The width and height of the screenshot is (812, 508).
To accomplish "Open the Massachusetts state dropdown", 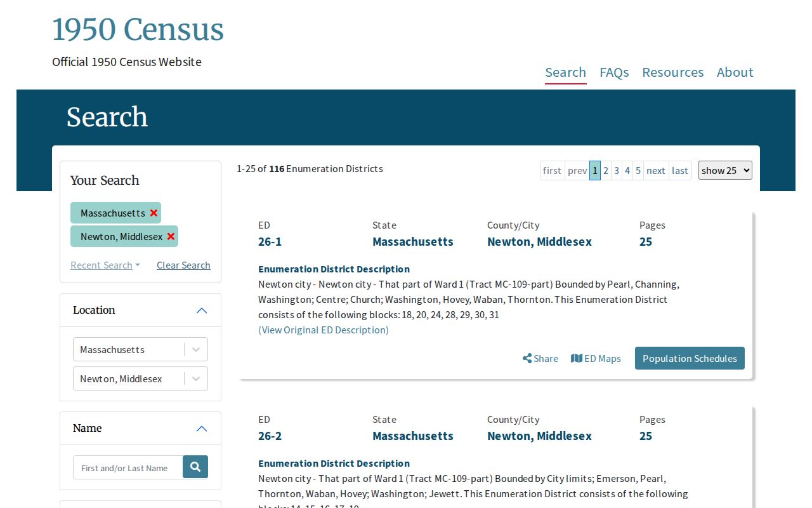I will (x=140, y=349).
